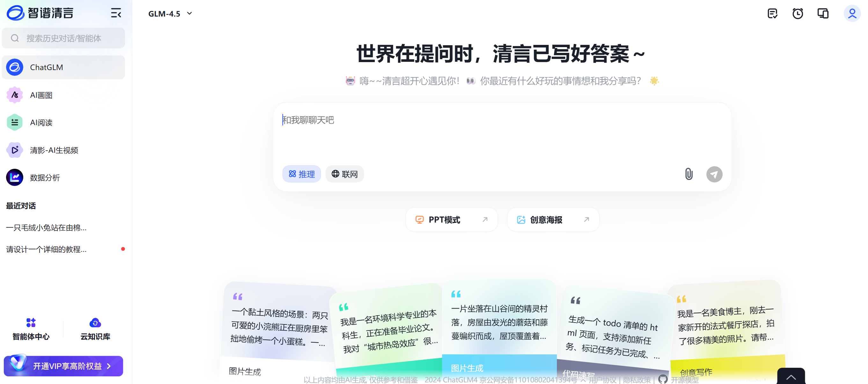
Task: Click the dropdown arrow beside GLM-4.5
Action: (x=190, y=14)
